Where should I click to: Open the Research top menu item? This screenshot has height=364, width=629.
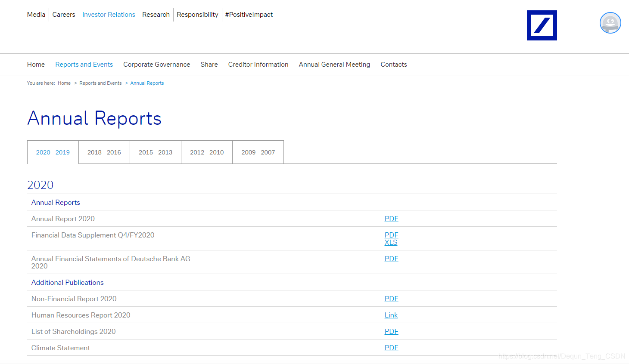click(x=156, y=15)
